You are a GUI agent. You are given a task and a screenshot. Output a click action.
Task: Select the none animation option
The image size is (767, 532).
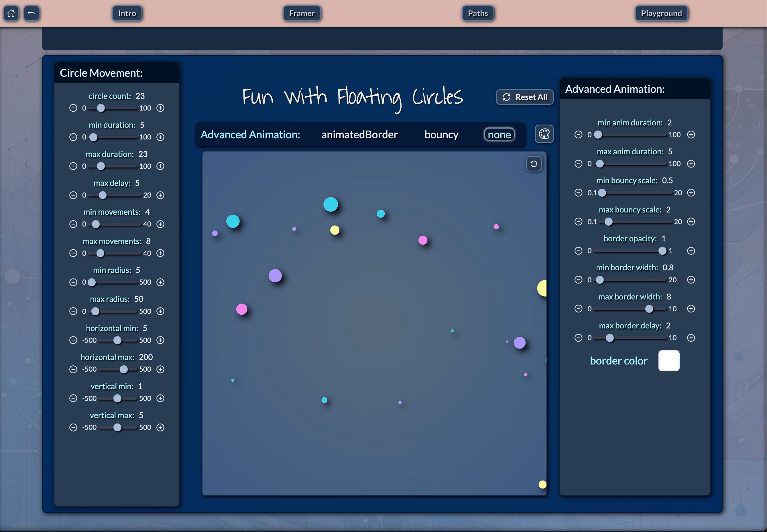coord(499,135)
